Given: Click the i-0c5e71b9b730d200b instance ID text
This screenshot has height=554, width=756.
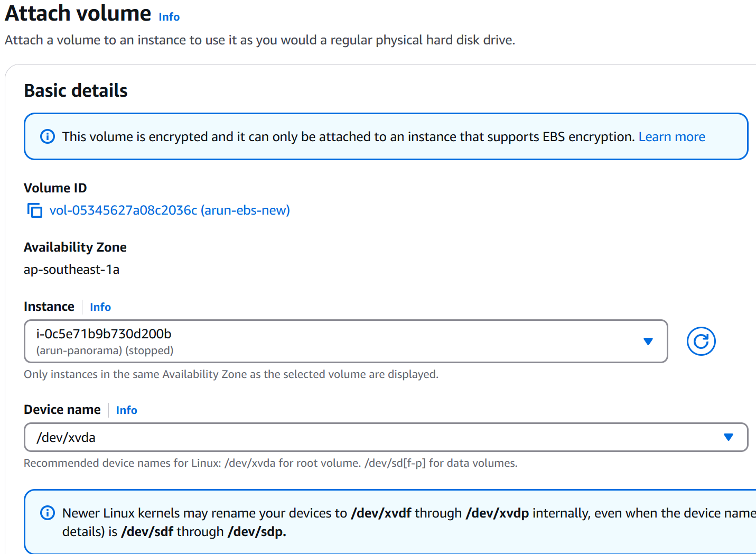Looking at the screenshot, I should (x=104, y=334).
